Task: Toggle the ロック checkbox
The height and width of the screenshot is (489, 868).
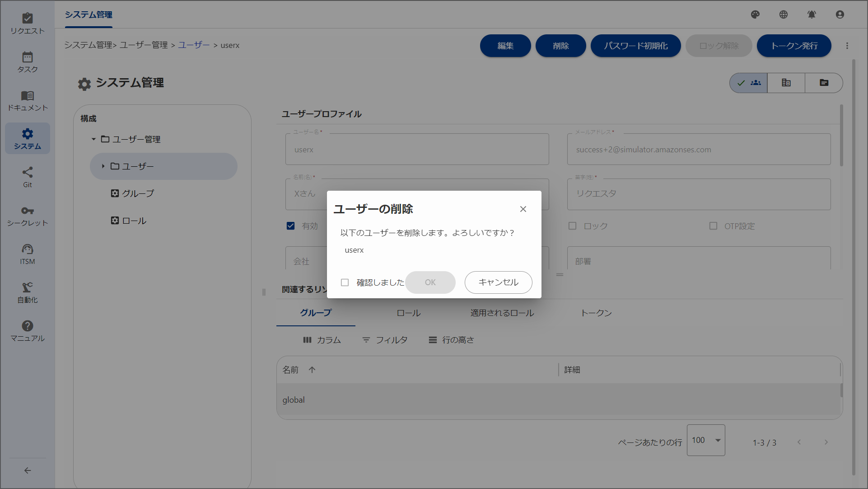Action: click(x=573, y=226)
